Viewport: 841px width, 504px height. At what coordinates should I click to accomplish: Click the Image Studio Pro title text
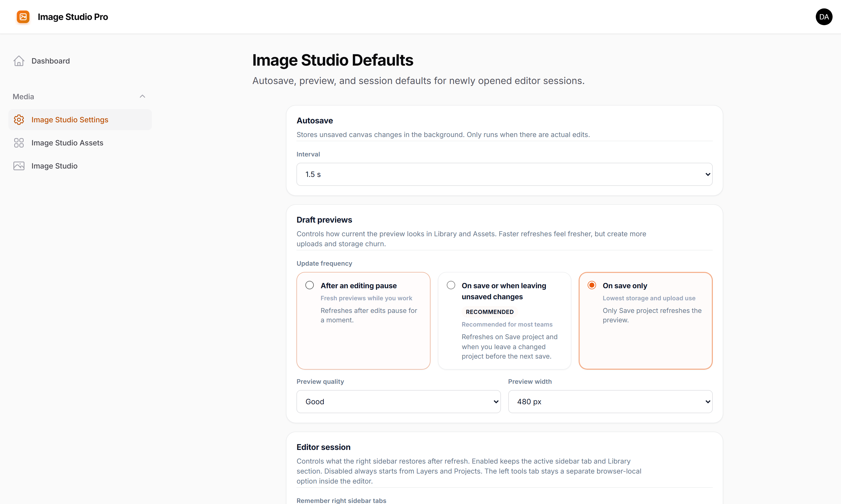pos(73,17)
